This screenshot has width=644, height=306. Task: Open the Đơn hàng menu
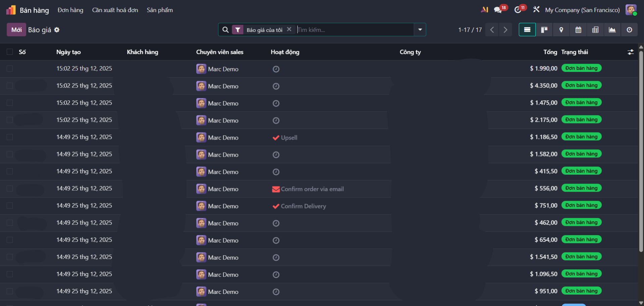pyautogui.click(x=70, y=10)
